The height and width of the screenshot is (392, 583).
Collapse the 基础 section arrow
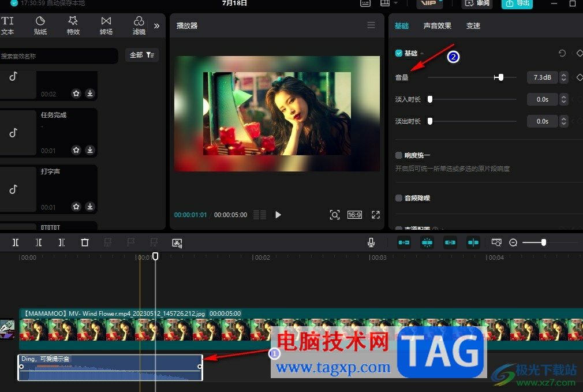coord(422,54)
